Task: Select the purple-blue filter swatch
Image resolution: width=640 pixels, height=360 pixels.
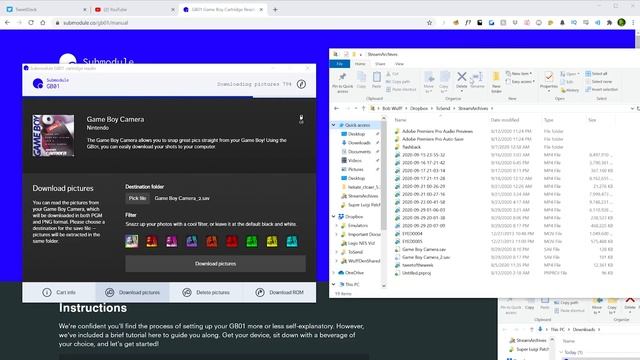Action: (x=191, y=241)
